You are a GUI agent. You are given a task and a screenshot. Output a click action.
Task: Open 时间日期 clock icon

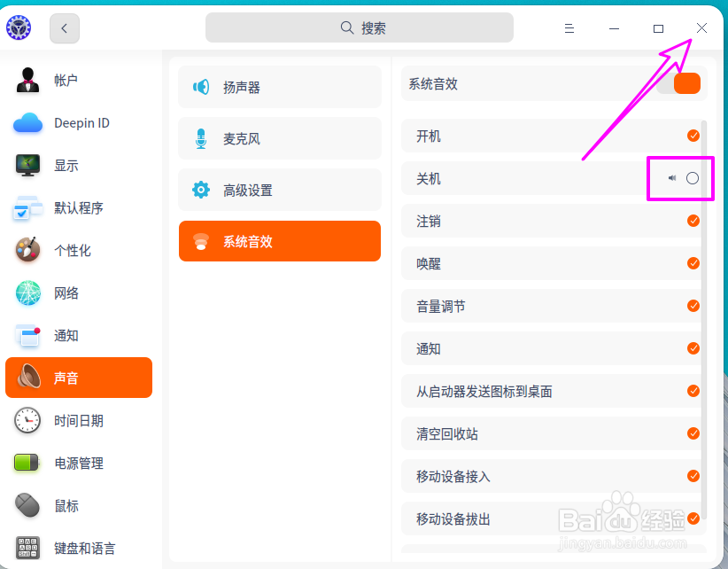tap(27, 420)
